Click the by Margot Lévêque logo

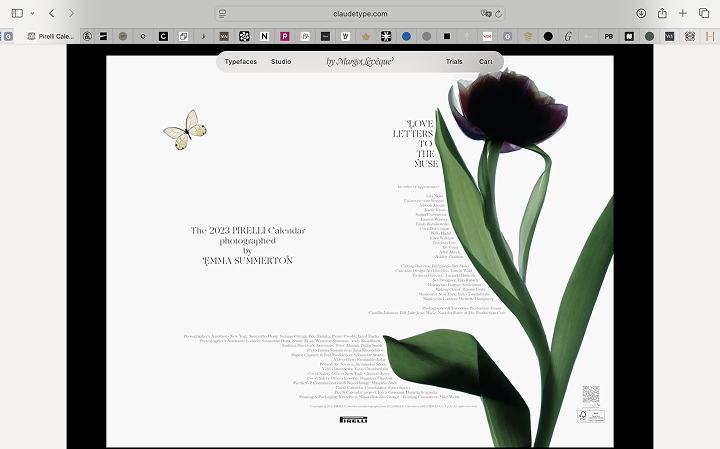[x=360, y=62]
